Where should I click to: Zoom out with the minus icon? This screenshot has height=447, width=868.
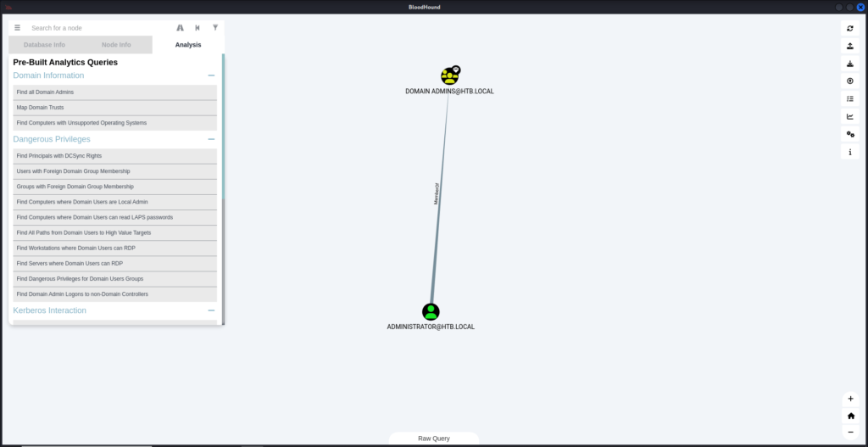point(851,432)
